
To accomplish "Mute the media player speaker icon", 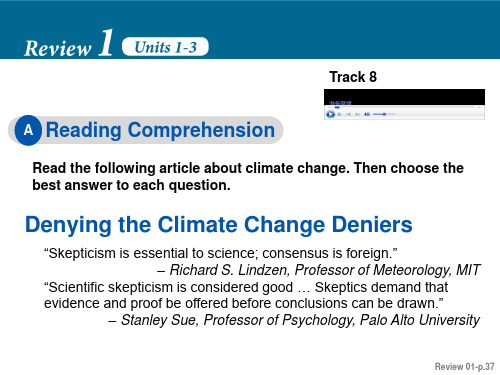I will click(367, 114).
